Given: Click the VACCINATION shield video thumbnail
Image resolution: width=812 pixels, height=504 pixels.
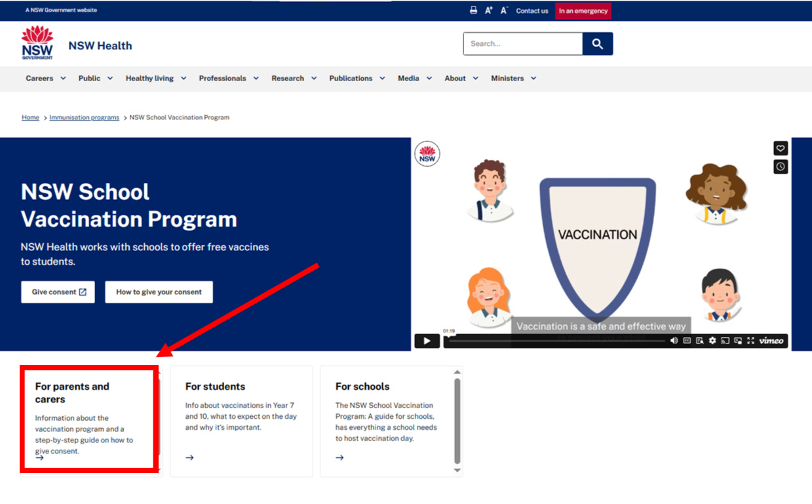Looking at the screenshot, I should tap(597, 249).
